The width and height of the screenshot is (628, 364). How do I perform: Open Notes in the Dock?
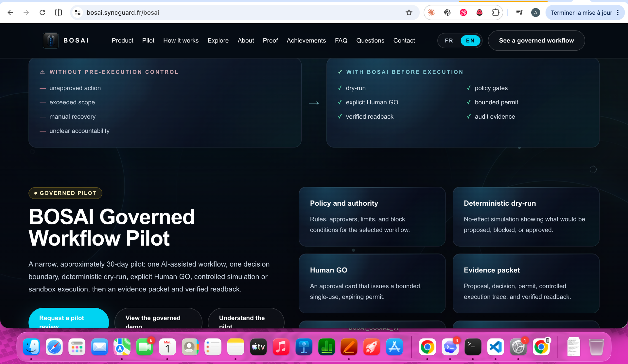coord(235,347)
